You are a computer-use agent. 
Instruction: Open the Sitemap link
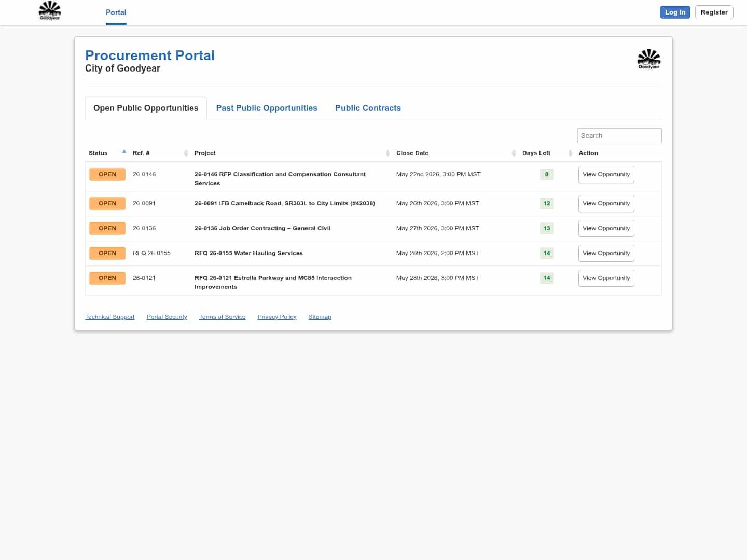[320, 317]
